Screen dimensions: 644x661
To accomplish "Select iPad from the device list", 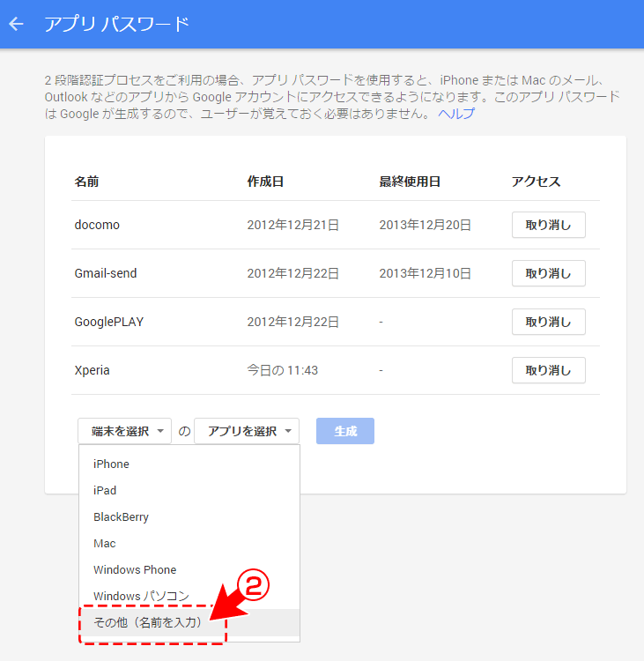I will point(189,490).
